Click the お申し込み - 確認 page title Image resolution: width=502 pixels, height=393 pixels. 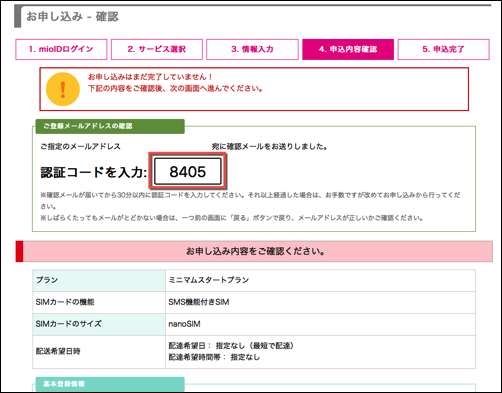click(72, 16)
